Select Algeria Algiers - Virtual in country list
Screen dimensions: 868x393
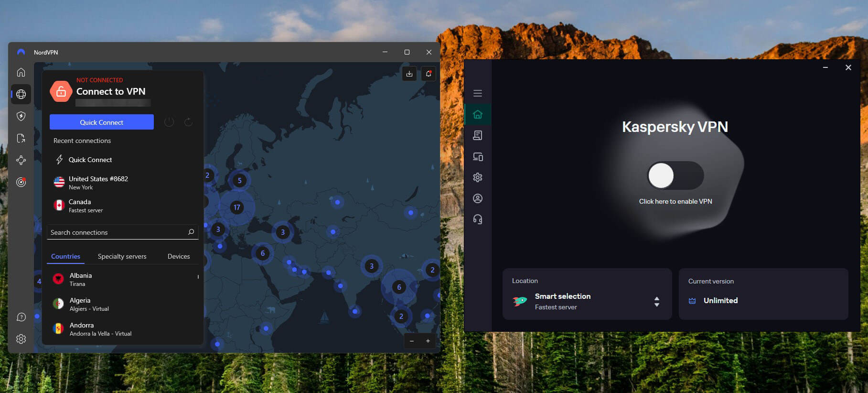(x=123, y=304)
